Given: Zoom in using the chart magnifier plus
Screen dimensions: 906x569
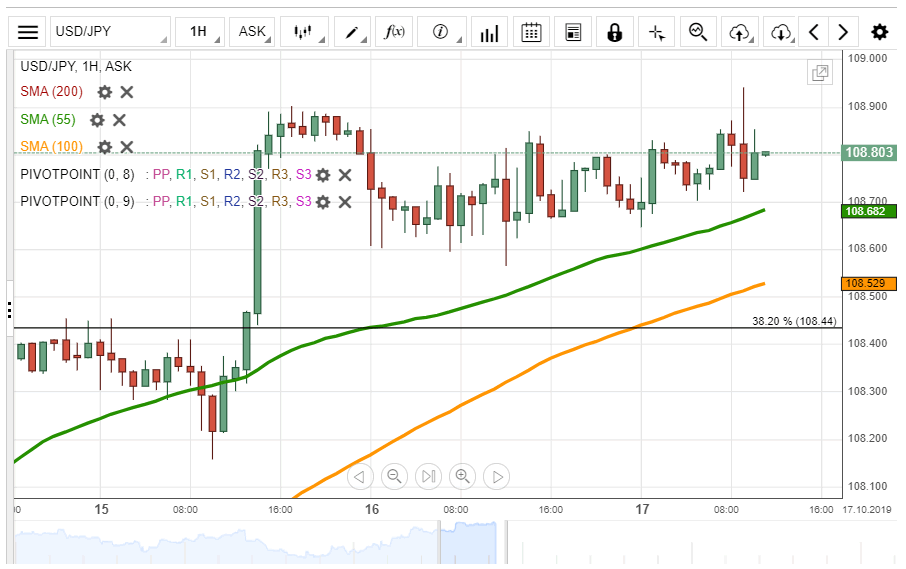Looking at the screenshot, I should 462,476.
